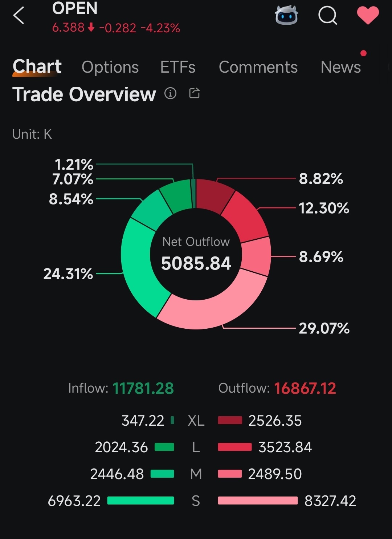Toggle the heart favorite icon
The image size is (392, 539).
point(368,16)
